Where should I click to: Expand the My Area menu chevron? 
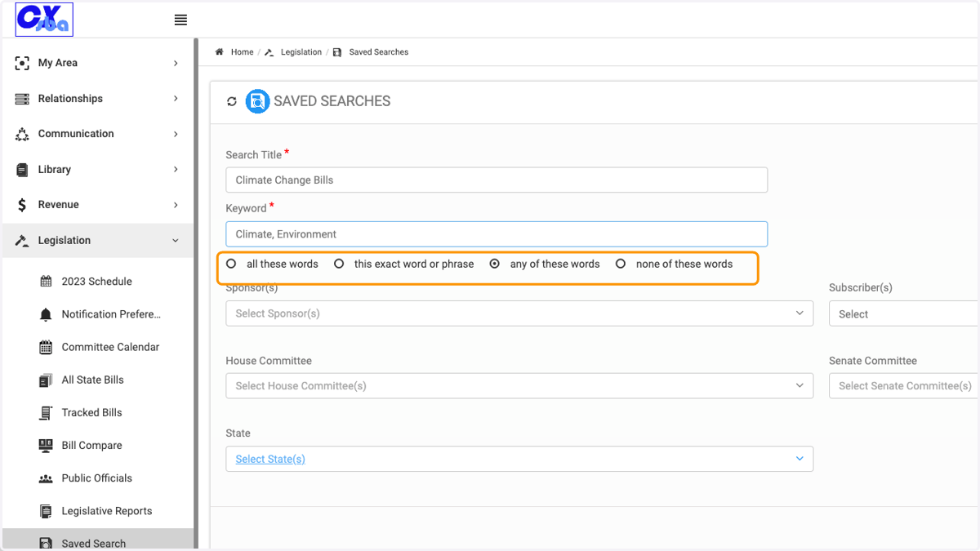[176, 63]
